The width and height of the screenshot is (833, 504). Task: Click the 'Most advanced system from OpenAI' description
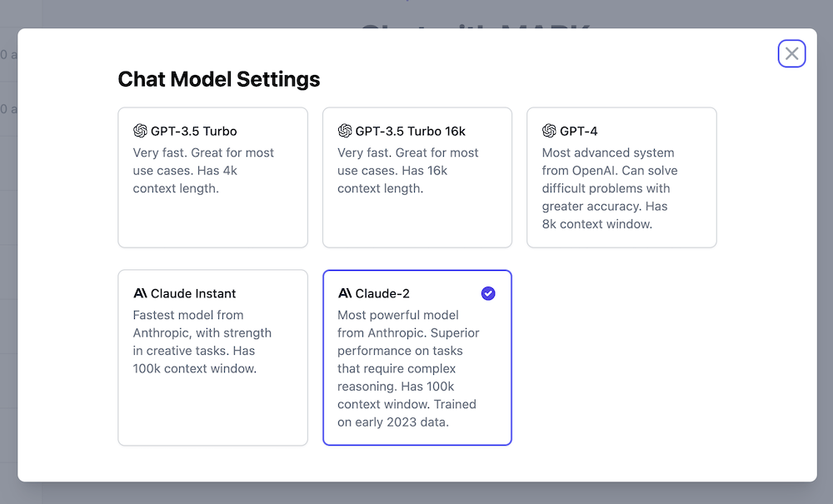click(x=610, y=188)
